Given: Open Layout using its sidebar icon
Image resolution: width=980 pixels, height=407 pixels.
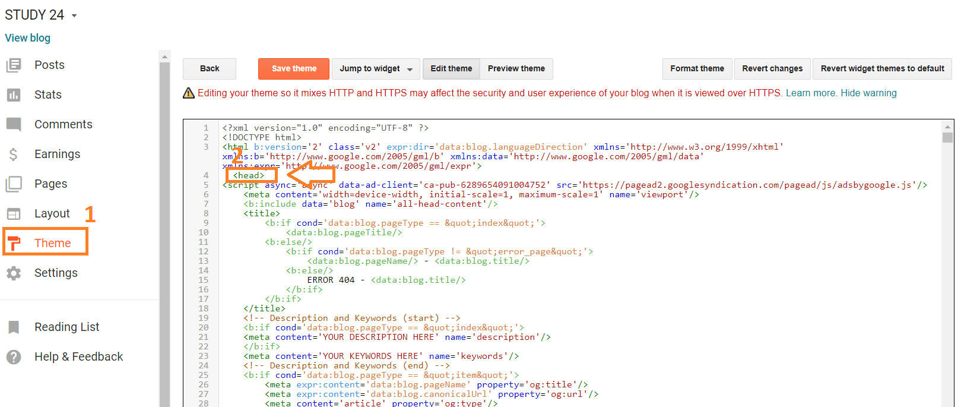Looking at the screenshot, I should point(14,214).
